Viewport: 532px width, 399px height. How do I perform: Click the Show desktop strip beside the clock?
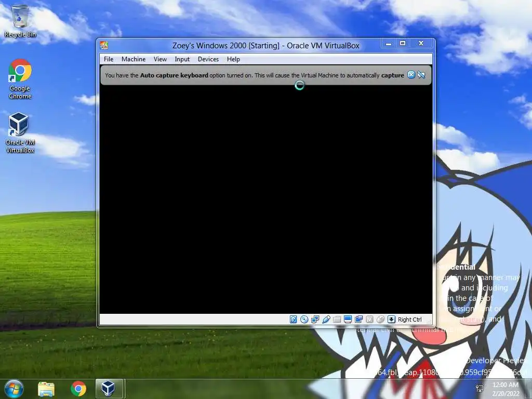pos(528,389)
